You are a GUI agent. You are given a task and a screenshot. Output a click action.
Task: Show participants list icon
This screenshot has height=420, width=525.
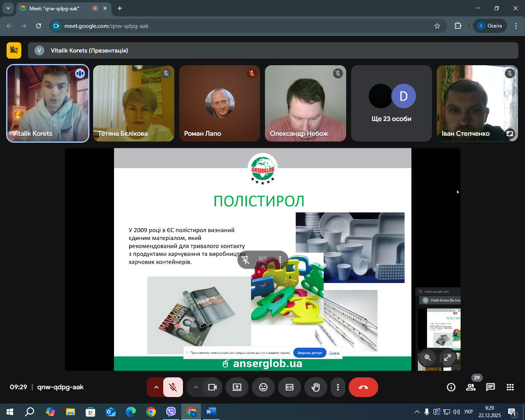click(x=471, y=387)
